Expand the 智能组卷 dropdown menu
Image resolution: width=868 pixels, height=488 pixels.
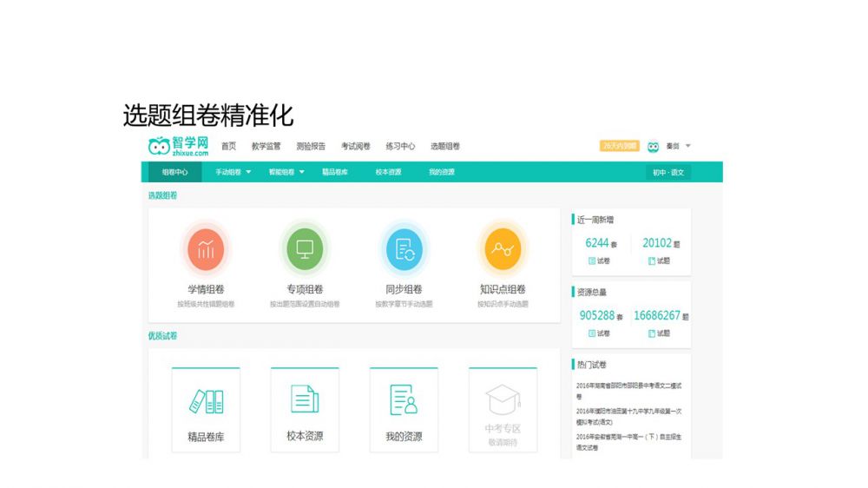coord(286,172)
